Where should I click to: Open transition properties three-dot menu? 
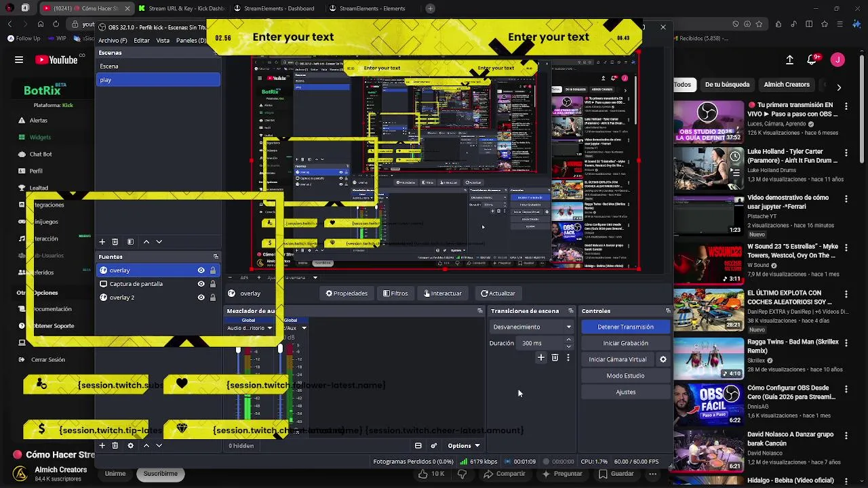click(x=568, y=358)
